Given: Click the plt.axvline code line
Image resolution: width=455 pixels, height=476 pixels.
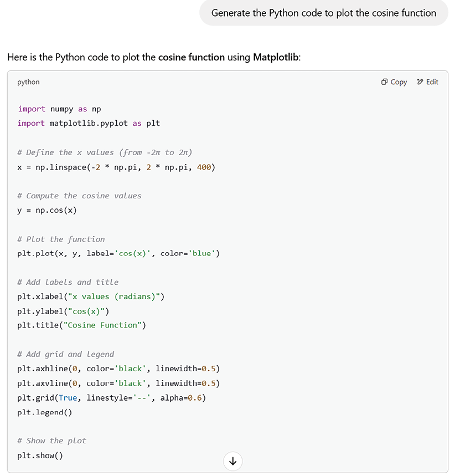Looking at the screenshot, I should [118, 383].
